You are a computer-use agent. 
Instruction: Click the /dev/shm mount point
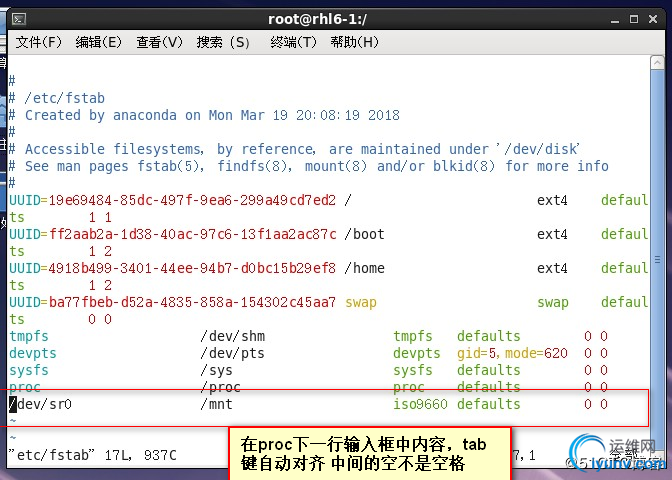[233, 336]
